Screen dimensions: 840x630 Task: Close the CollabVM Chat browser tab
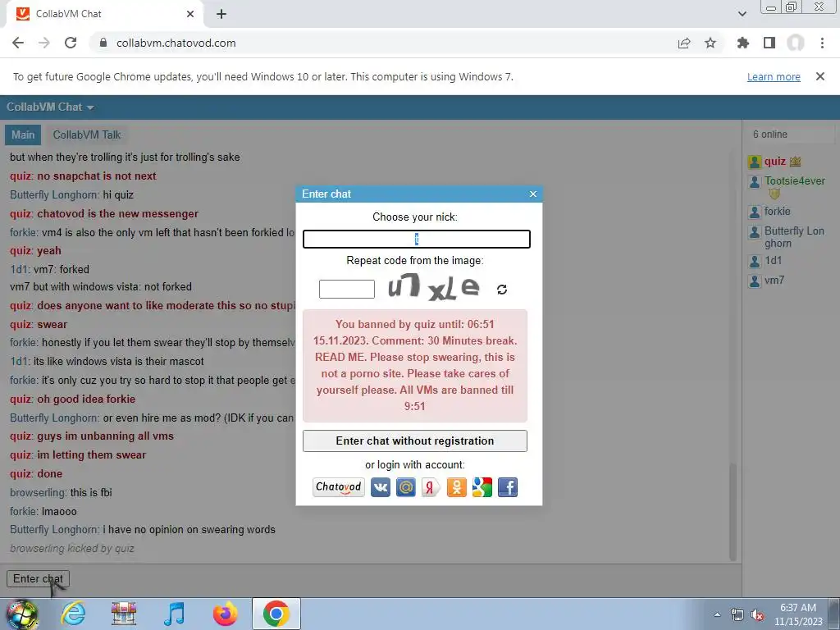(190, 14)
